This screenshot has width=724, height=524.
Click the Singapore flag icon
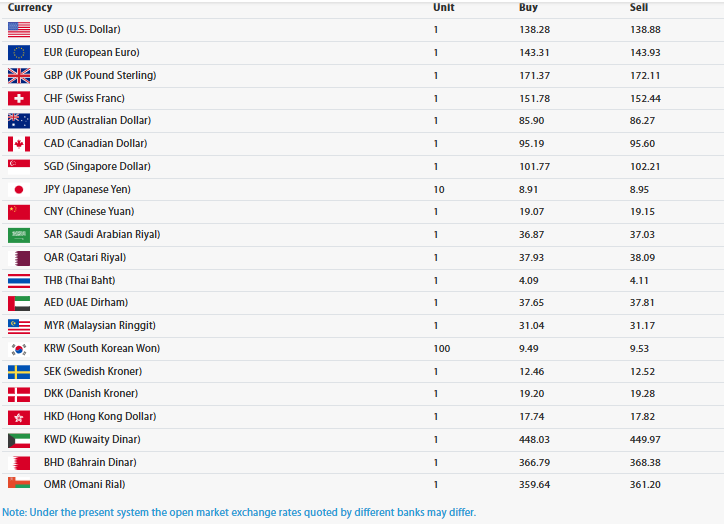click(19, 166)
